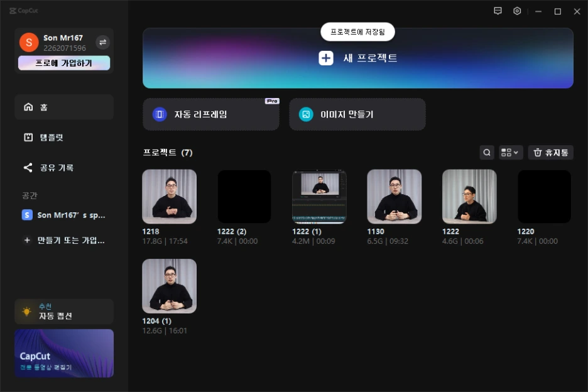The width and height of the screenshot is (588, 392).
Task: Close the CapCut window
Action: click(577, 11)
